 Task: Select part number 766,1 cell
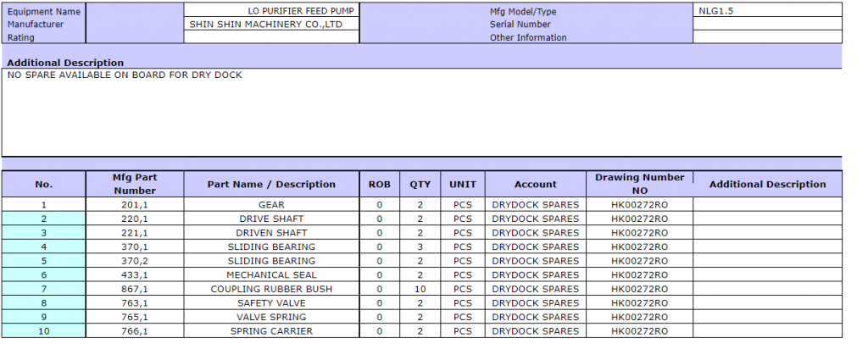135,331
